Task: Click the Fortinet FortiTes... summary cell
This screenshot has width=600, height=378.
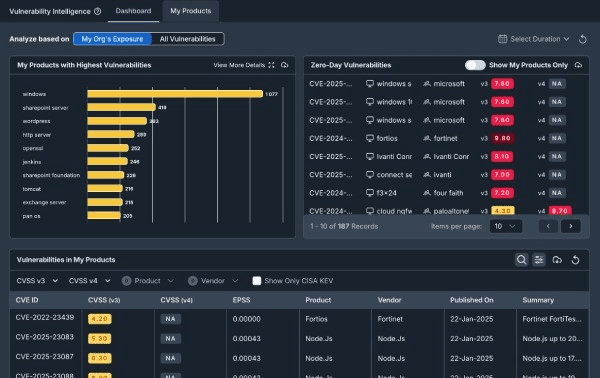Action: 552,319
